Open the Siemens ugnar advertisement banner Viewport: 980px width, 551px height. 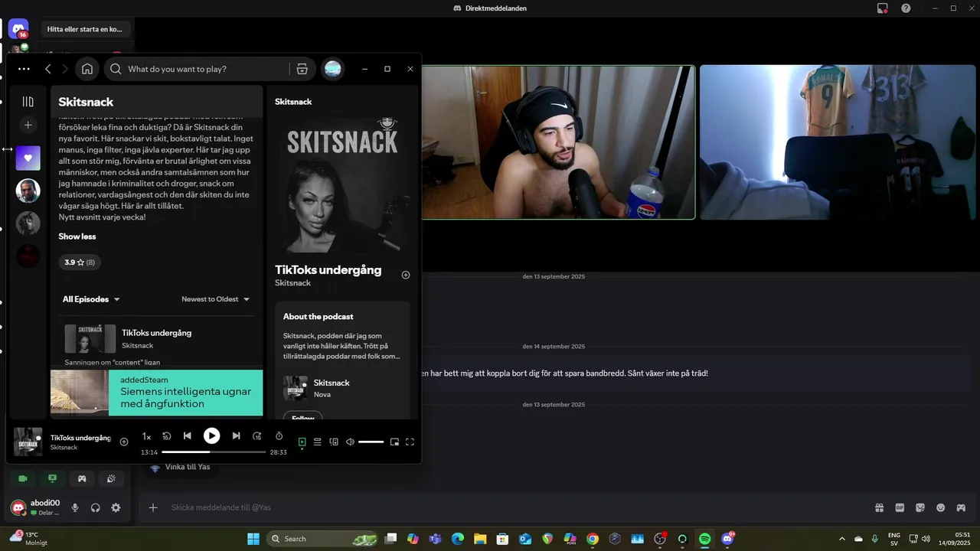coord(157,393)
